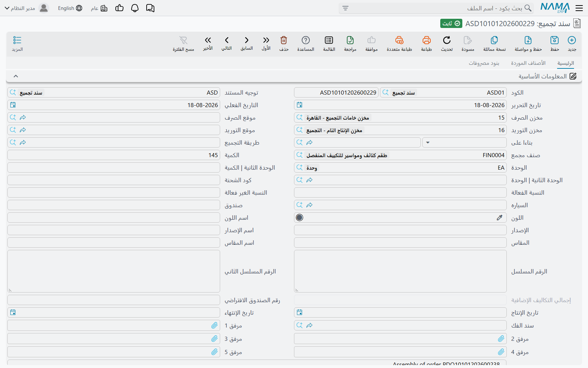This screenshot has width=588, height=368.
Task: Click the النسبة الفعالة field
Action: pos(400,192)
